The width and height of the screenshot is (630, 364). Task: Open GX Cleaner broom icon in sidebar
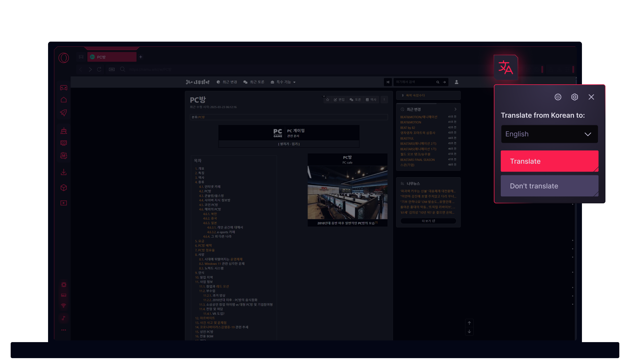64,131
